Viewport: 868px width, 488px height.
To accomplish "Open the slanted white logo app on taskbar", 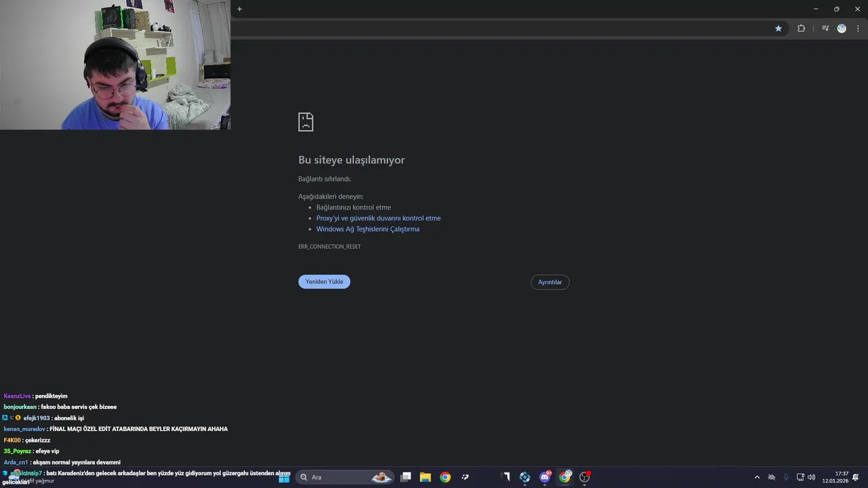I will [x=465, y=477].
